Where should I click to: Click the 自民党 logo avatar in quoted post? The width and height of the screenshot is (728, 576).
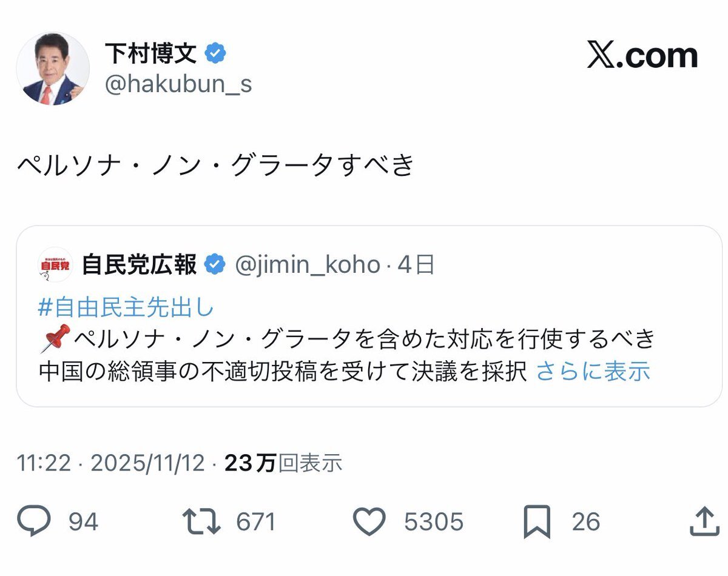(55, 265)
